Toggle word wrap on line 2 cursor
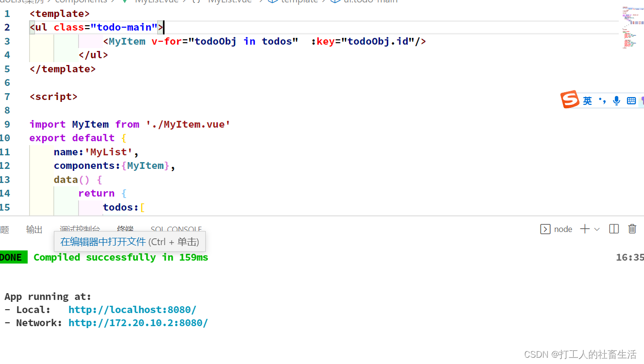This screenshot has width=644, height=364. (x=164, y=27)
